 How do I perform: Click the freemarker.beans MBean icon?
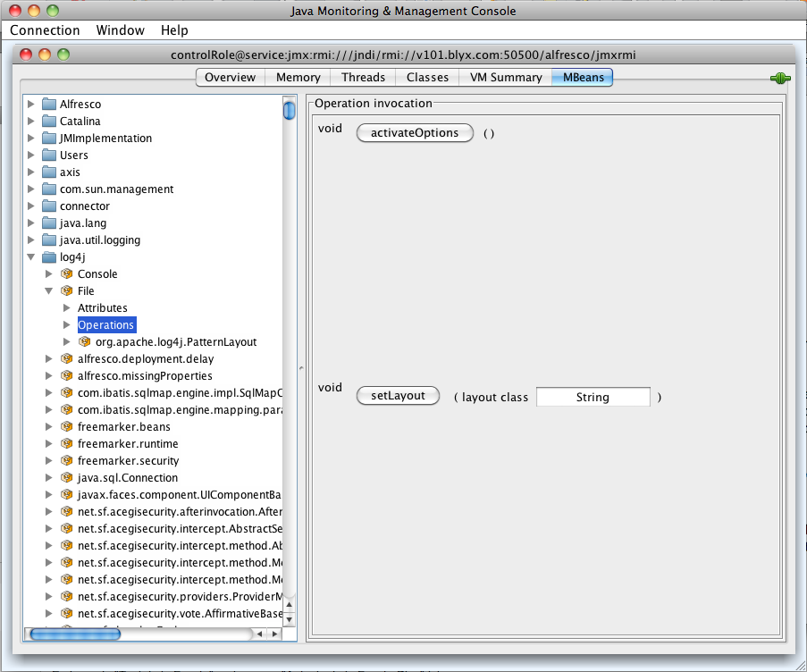(66, 426)
